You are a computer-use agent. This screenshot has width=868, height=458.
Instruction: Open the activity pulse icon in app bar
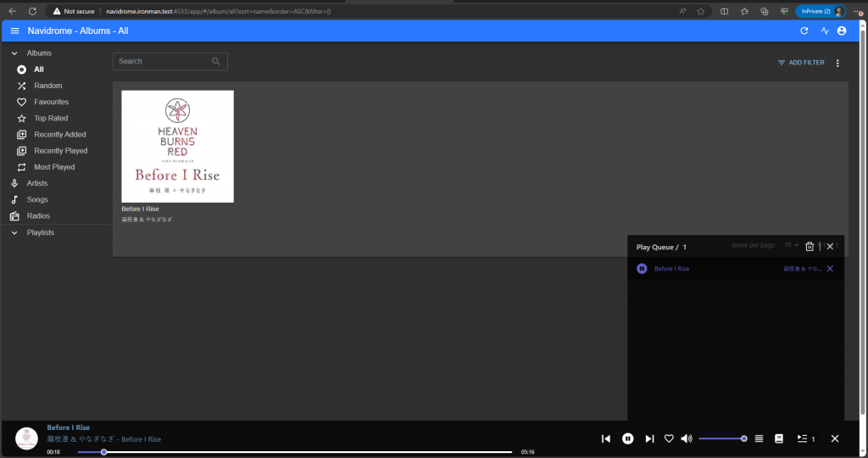pyautogui.click(x=825, y=31)
